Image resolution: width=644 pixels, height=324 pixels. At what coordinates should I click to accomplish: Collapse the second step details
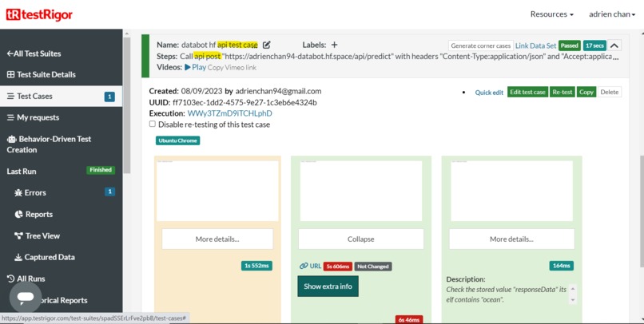pyautogui.click(x=361, y=239)
